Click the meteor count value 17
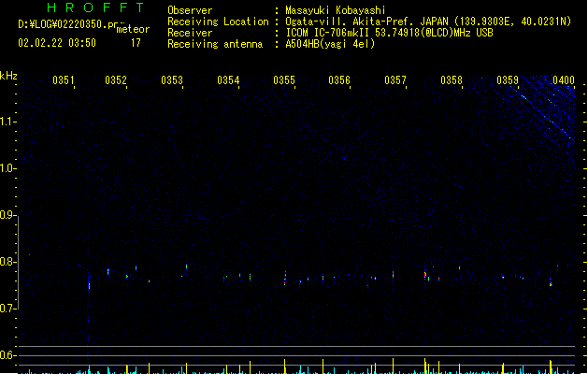Viewport: 588px width, 374px height. coord(136,43)
